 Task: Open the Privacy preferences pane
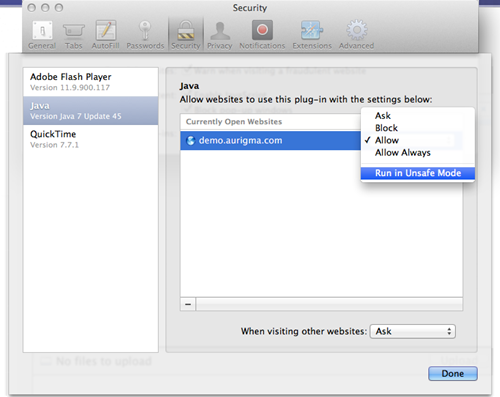click(x=220, y=35)
